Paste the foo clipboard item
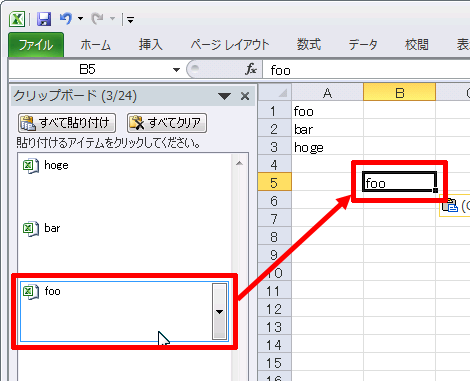The width and height of the screenshot is (470, 381). tap(124, 311)
